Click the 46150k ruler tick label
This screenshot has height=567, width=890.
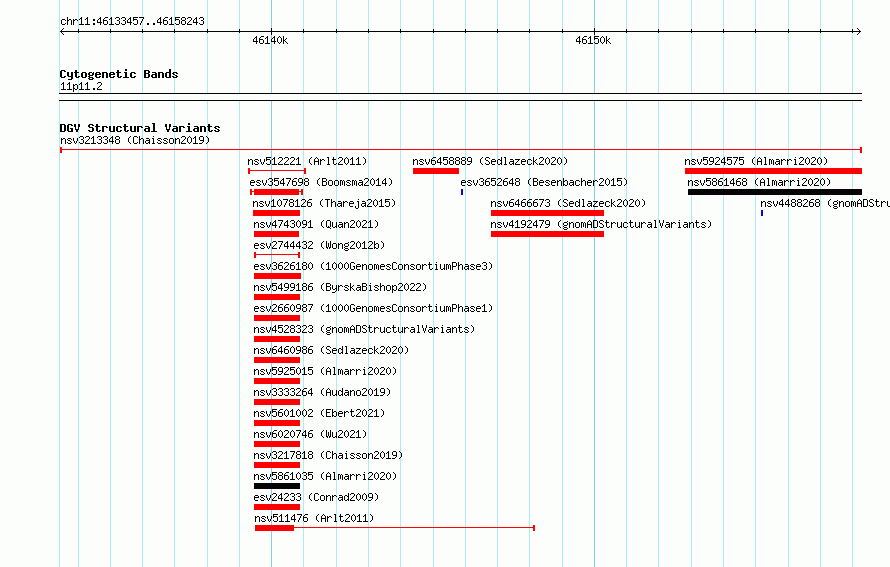pos(593,40)
